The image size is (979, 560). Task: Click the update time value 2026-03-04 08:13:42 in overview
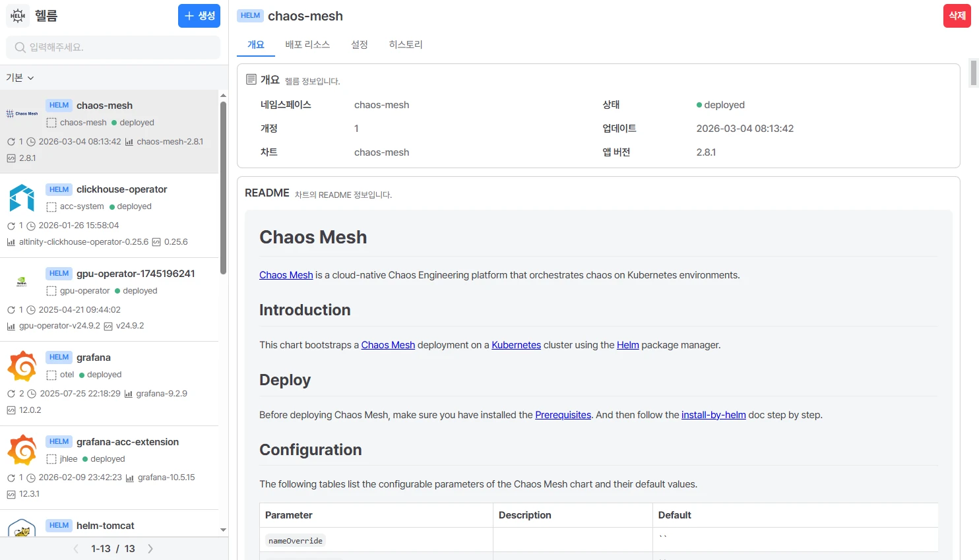745,129
